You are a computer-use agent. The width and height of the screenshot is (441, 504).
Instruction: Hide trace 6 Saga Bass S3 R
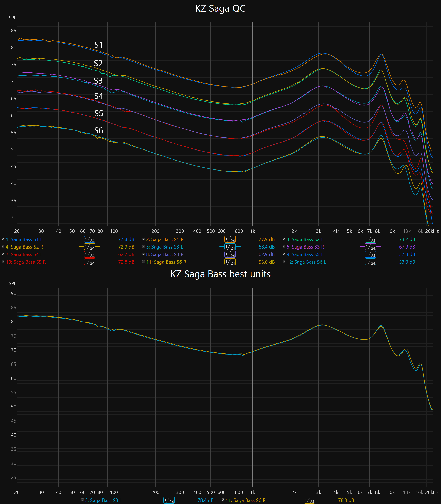(x=284, y=246)
